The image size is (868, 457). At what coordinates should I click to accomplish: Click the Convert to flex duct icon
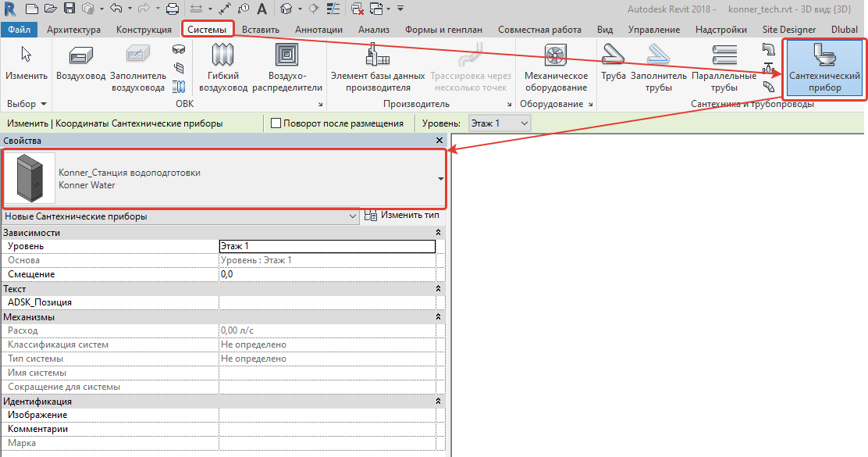tap(179, 87)
